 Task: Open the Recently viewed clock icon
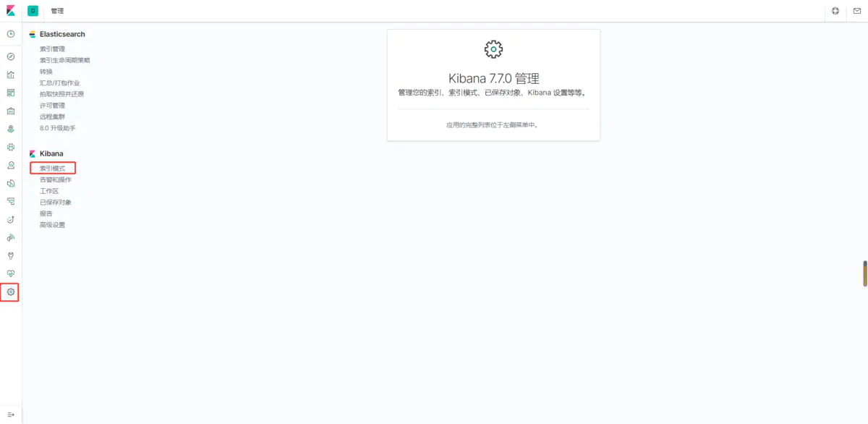click(11, 34)
